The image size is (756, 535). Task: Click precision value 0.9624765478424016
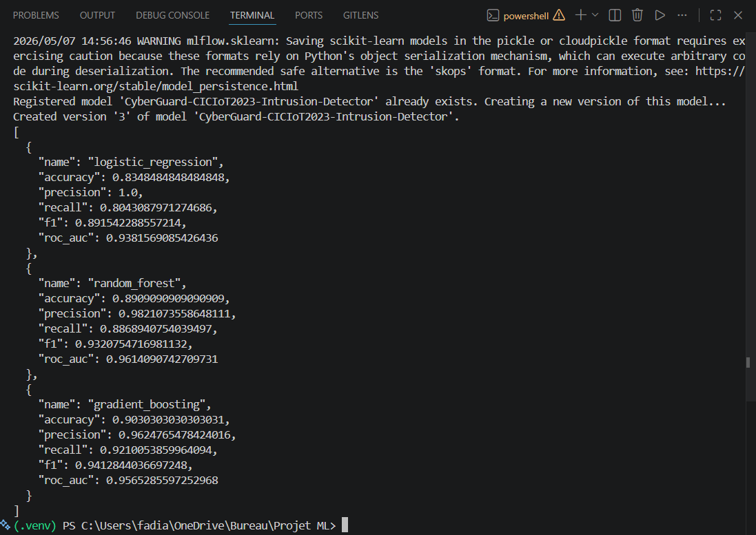[174, 435]
